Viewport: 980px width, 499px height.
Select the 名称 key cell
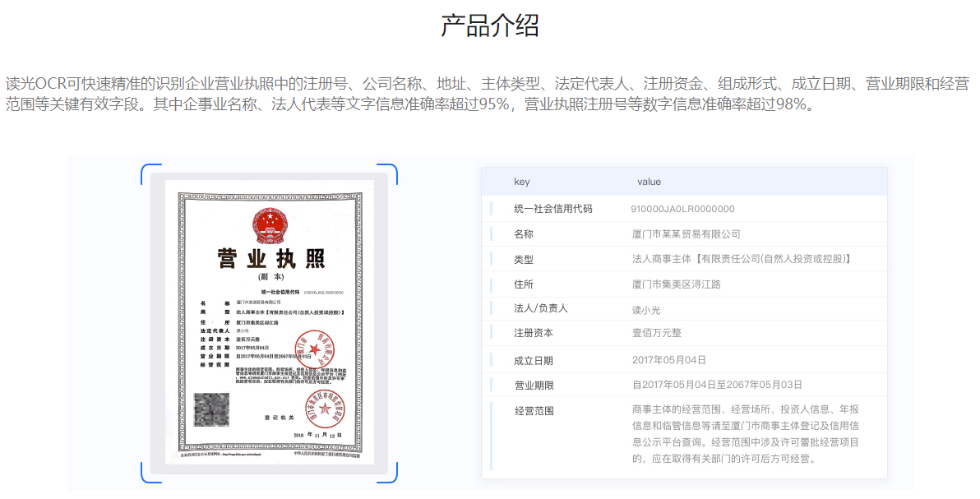coord(524,233)
